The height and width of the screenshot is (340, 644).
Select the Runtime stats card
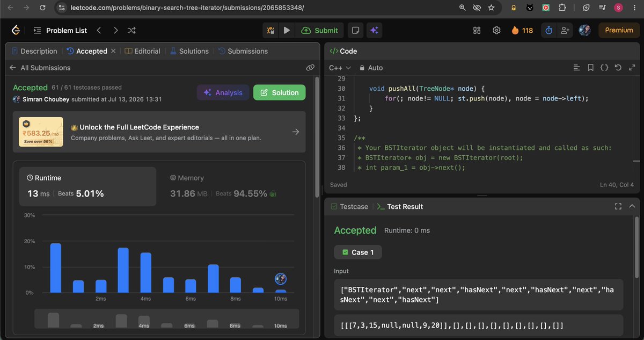click(x=87, y=186)
